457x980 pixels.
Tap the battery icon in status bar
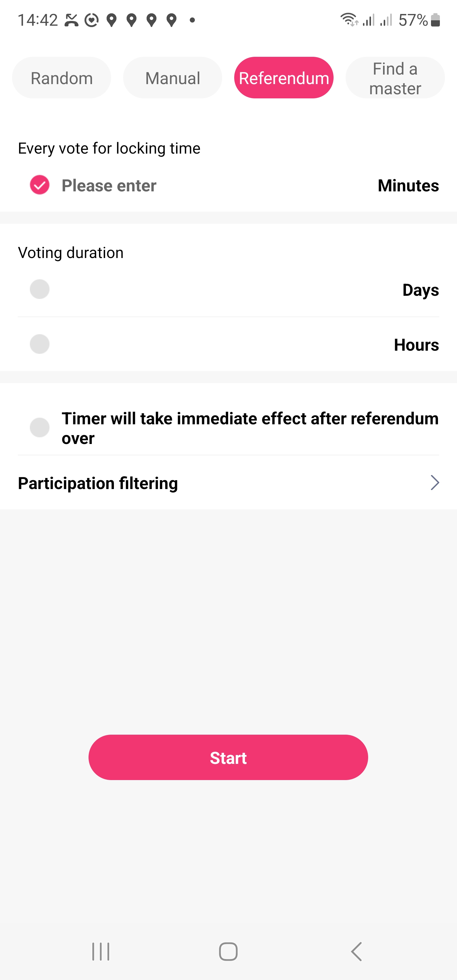[x=435, y=20]
